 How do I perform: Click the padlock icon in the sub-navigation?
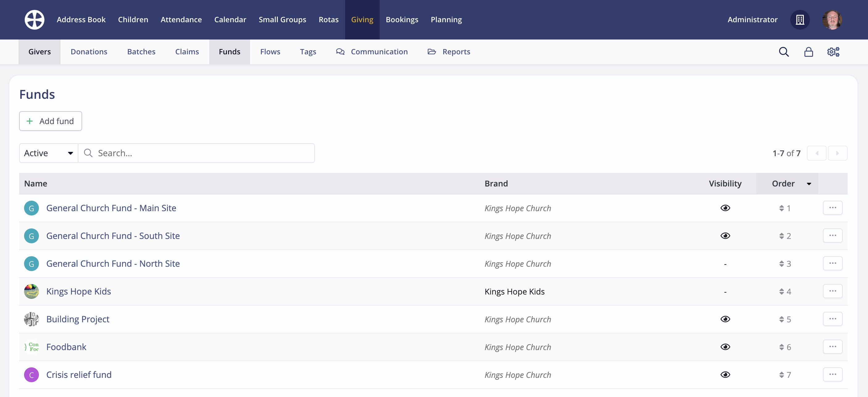[809, 52]
